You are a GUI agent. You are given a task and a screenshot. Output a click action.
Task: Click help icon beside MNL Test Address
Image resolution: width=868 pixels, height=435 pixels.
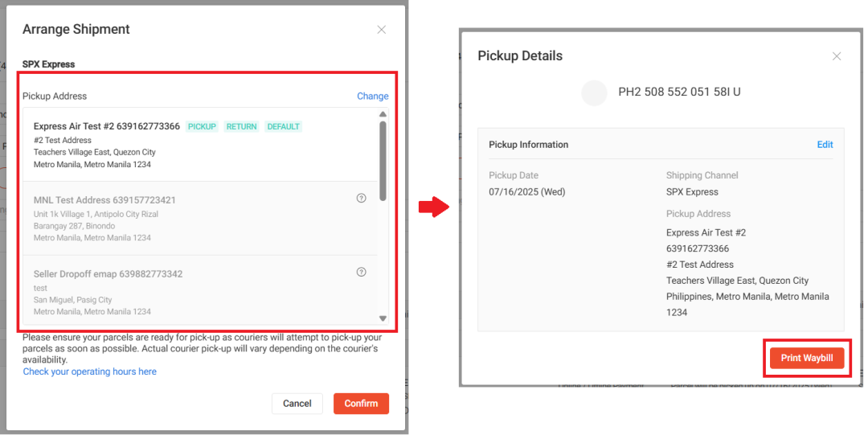point(361,198)
